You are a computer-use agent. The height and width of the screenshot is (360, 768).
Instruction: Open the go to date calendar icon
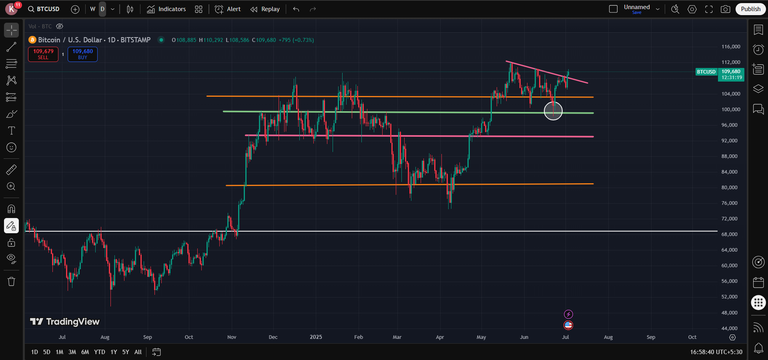pyautogui.click(x=156, y=352)
